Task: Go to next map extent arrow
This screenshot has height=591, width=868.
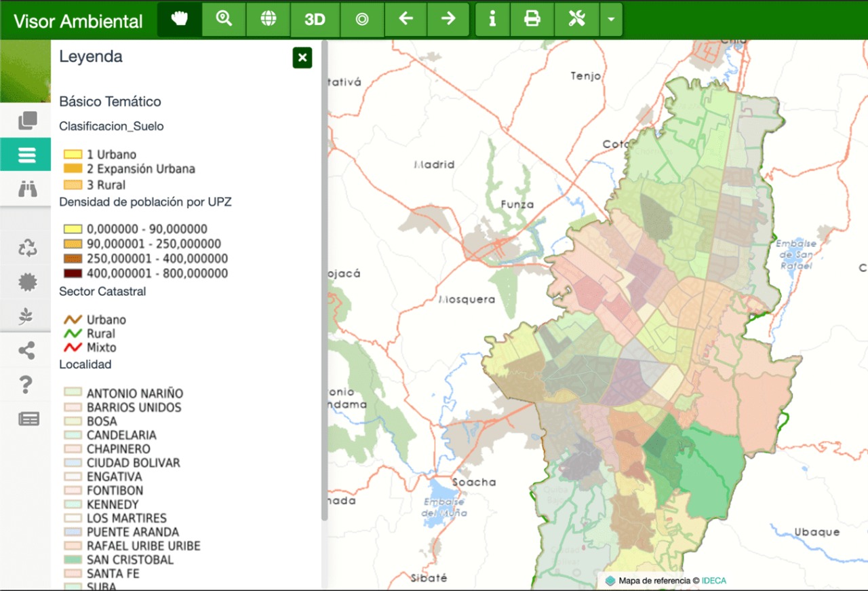Action: click(x=448, y=19)
